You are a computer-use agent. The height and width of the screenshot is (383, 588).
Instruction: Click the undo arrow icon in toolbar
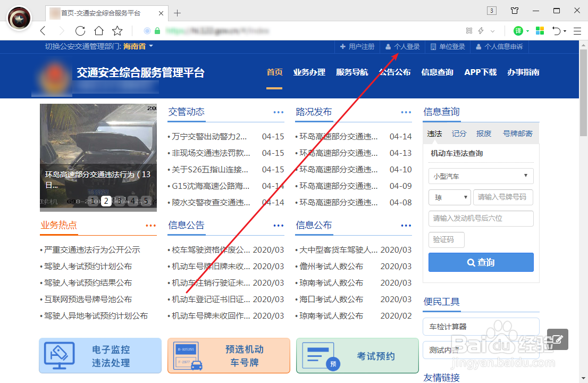(556, 30)
